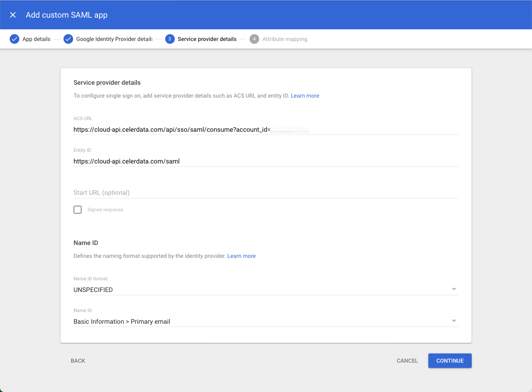This screenshot has width=532, height=392.
Task: Toggle Signed response off after checking it
Action: tap(78, 209)
